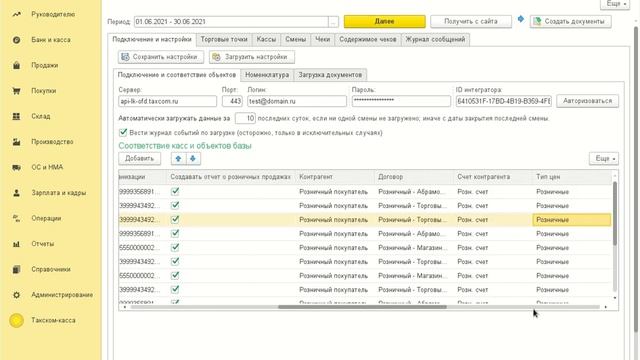Open the Операции icon

coord(16,218)
